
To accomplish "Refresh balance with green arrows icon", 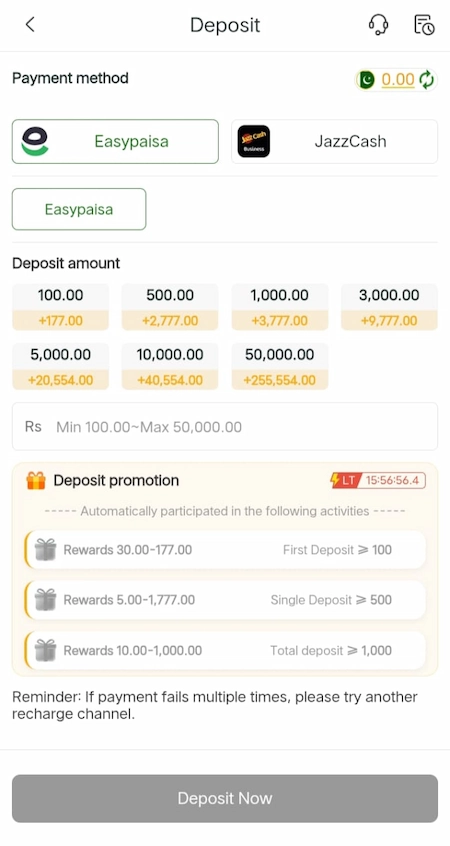I will click(427, 80).
